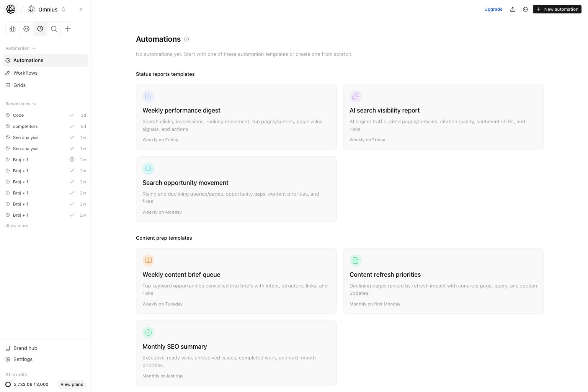The height and width of the screenshot is (392, 588).
Task: Click the second Seo analysis recent run
Action: coord(46,149)
